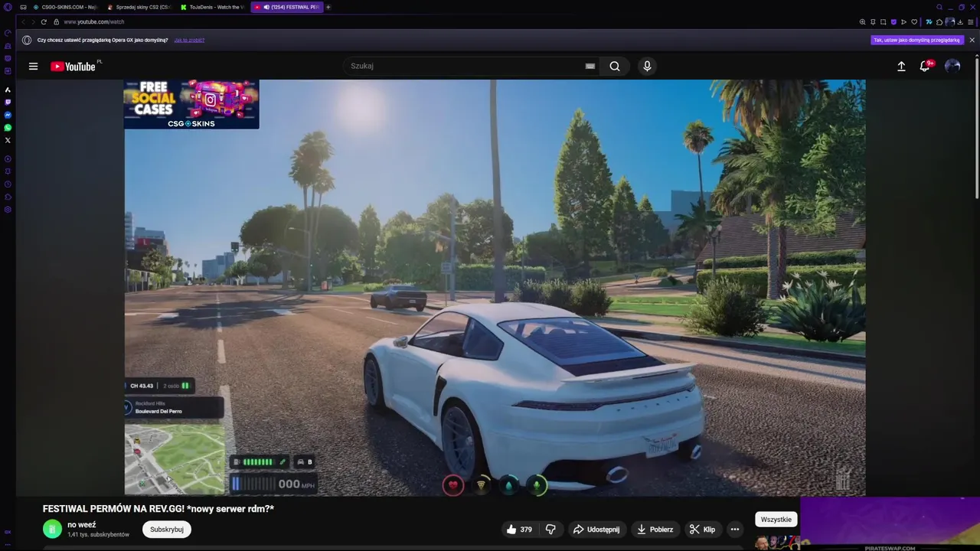Click the YouTube search magnifier button

(615, 66)
